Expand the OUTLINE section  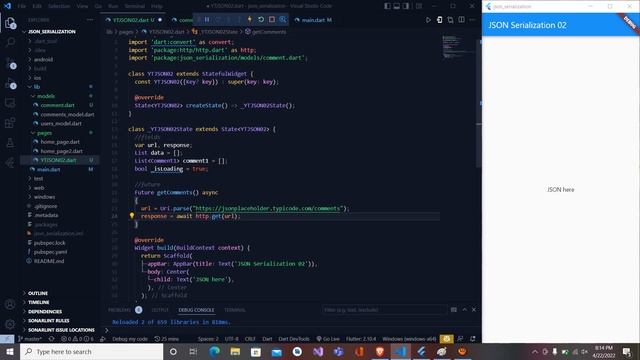tap(38, 293)
